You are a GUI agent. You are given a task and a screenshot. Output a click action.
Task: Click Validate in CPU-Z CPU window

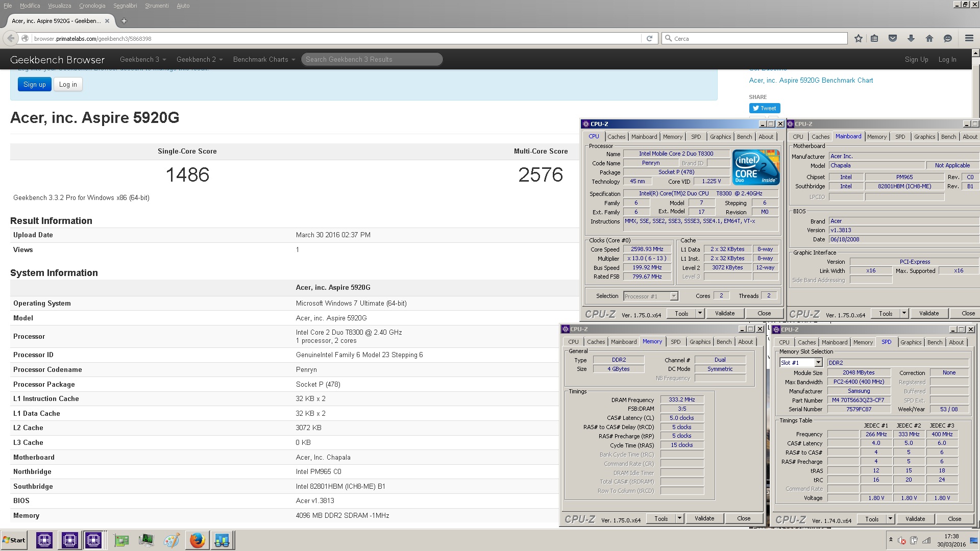point(725,313)
